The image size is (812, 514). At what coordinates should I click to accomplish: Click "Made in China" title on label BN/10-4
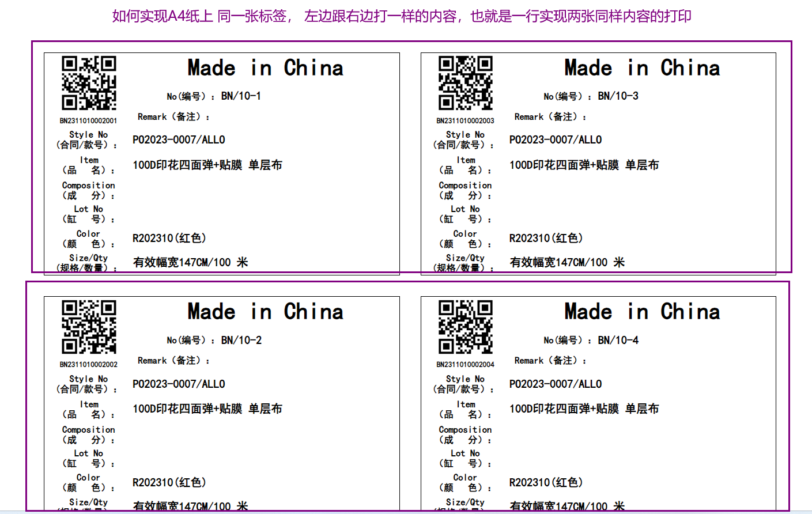click(642, 312)
